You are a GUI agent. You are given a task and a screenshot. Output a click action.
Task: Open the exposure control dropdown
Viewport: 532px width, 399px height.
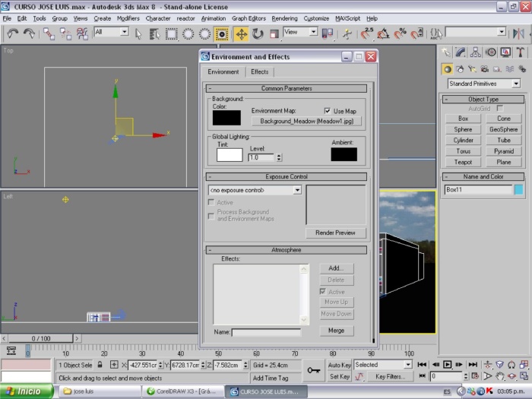tap(297, 190)
